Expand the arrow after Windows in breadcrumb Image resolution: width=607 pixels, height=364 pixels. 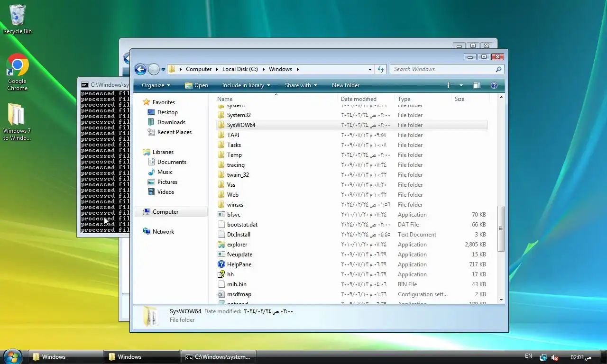click(297, 69)
